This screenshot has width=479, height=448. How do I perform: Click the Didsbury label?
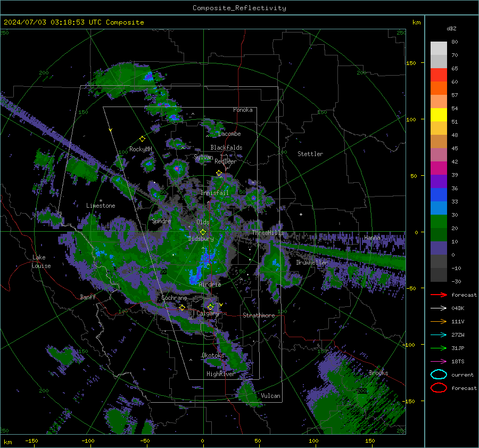pos(201,239)
